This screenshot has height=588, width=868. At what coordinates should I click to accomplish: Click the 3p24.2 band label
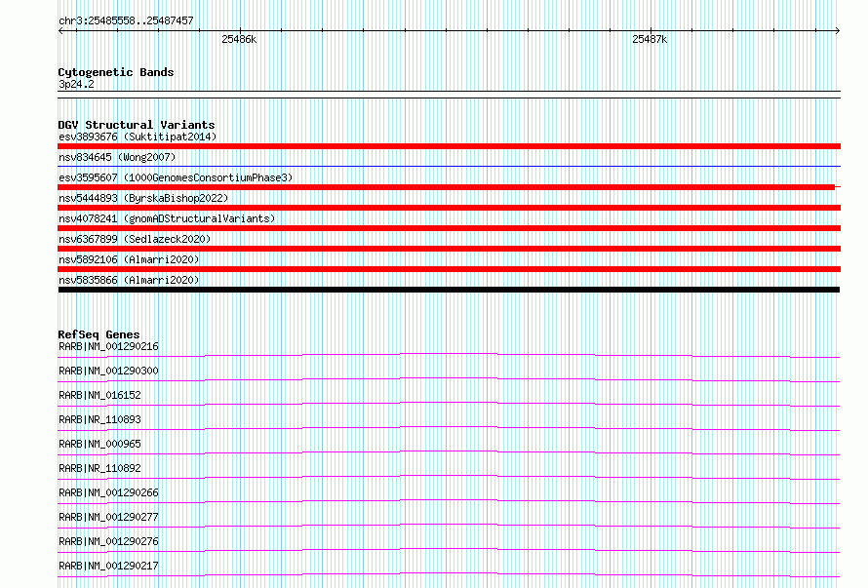[76, 84]
